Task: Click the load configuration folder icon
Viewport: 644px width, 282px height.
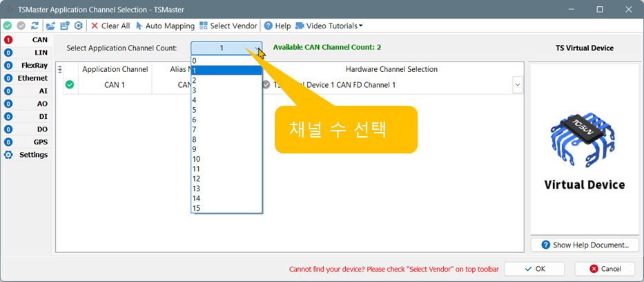Action: 50,26
